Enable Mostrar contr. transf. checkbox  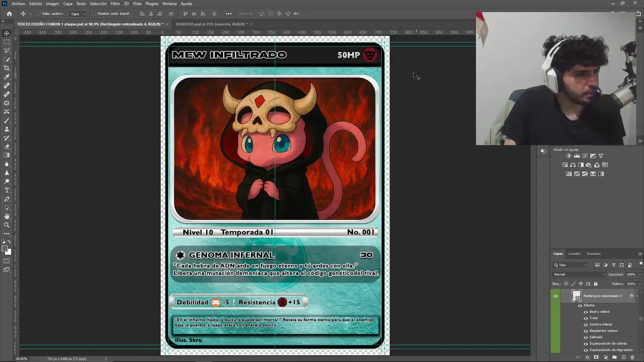point(94,14)
